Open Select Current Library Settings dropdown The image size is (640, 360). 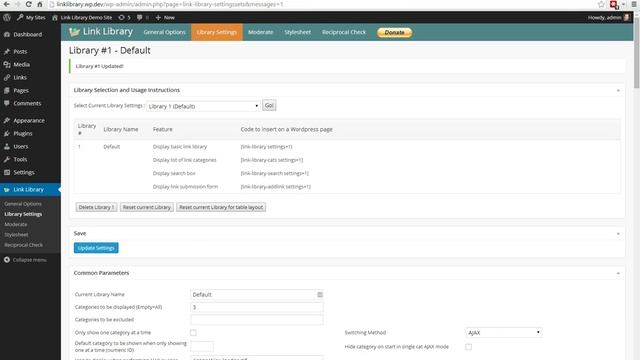coord(203,106)
